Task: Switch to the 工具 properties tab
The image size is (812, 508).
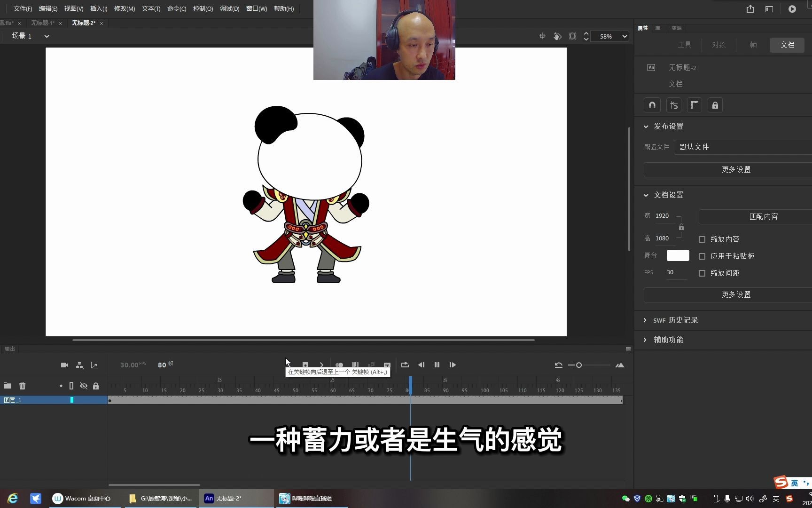Action: 685,45
